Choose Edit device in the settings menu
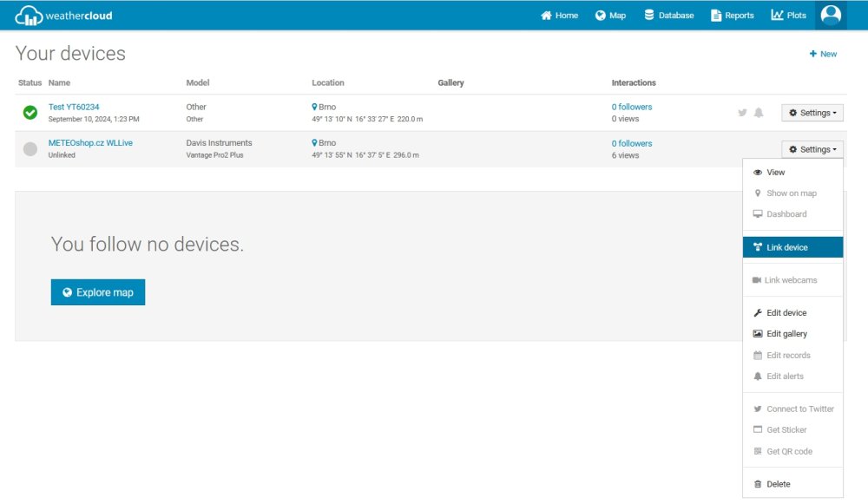This screenshot has width=868, height=504. point(786,313)
